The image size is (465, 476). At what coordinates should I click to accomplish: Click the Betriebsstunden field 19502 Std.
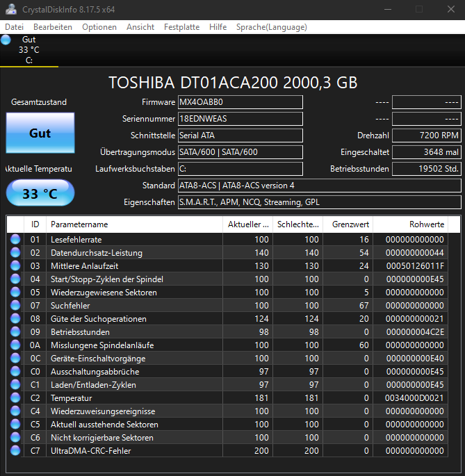(427, 169)
